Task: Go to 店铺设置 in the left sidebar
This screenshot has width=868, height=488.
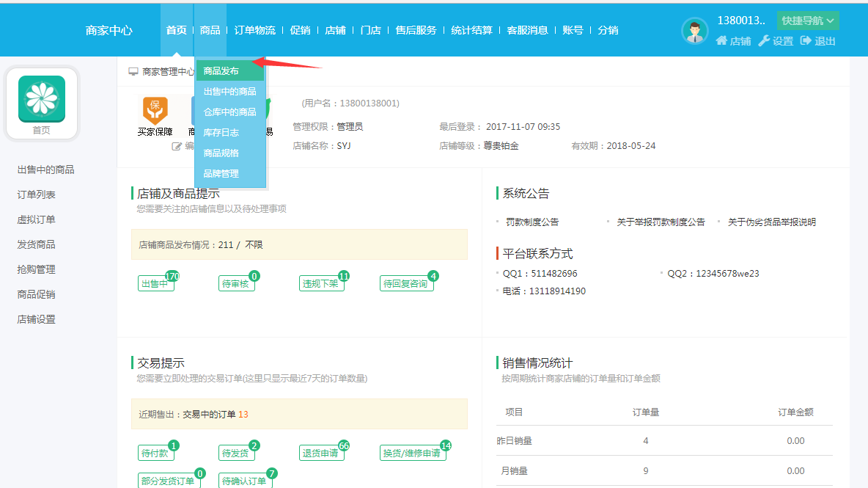Action: [37, 319]
